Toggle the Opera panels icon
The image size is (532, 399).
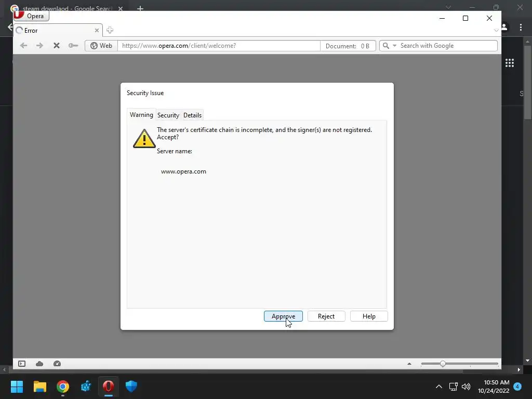[x=22, y=364]
